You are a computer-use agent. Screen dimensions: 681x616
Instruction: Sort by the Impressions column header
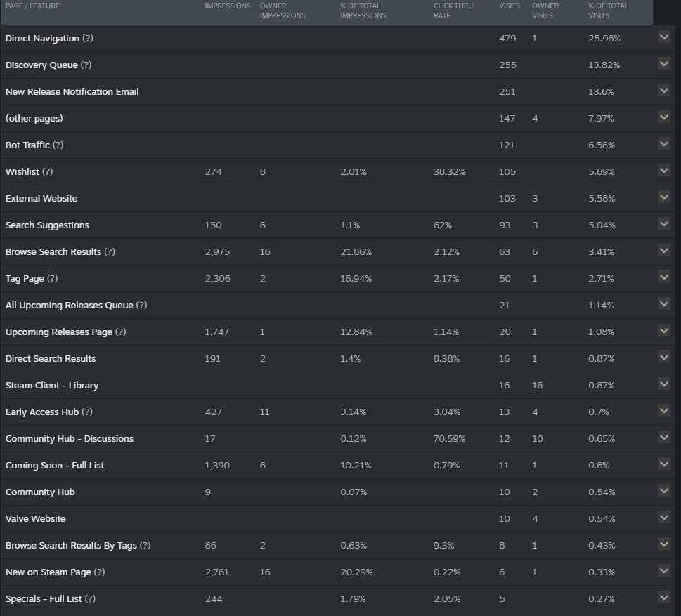[228, 6]
